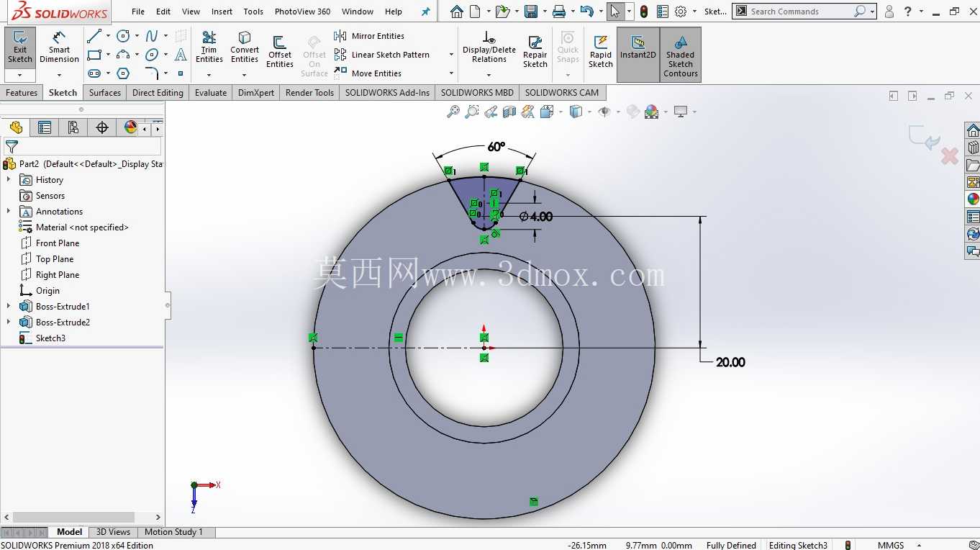Screen dimensions: 980x550
Task: Open Linear Sketch Pattern dropdown arrow
Action: coord(451,55)
